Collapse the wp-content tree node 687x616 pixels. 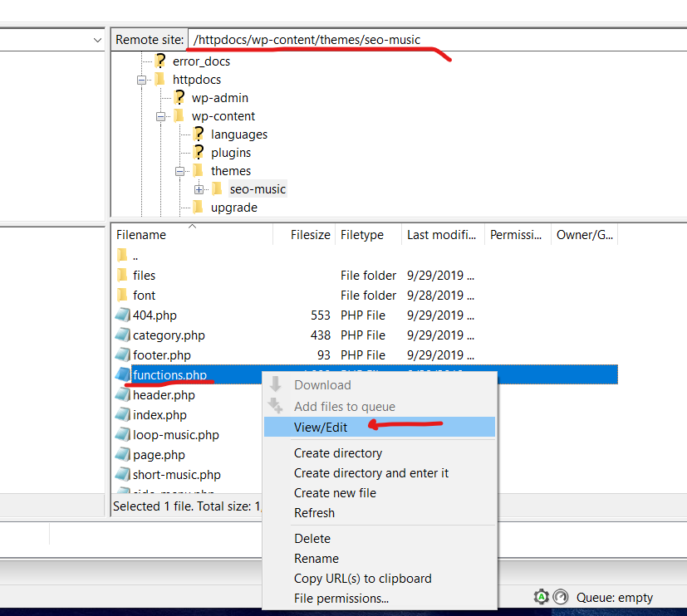(160, 116)
